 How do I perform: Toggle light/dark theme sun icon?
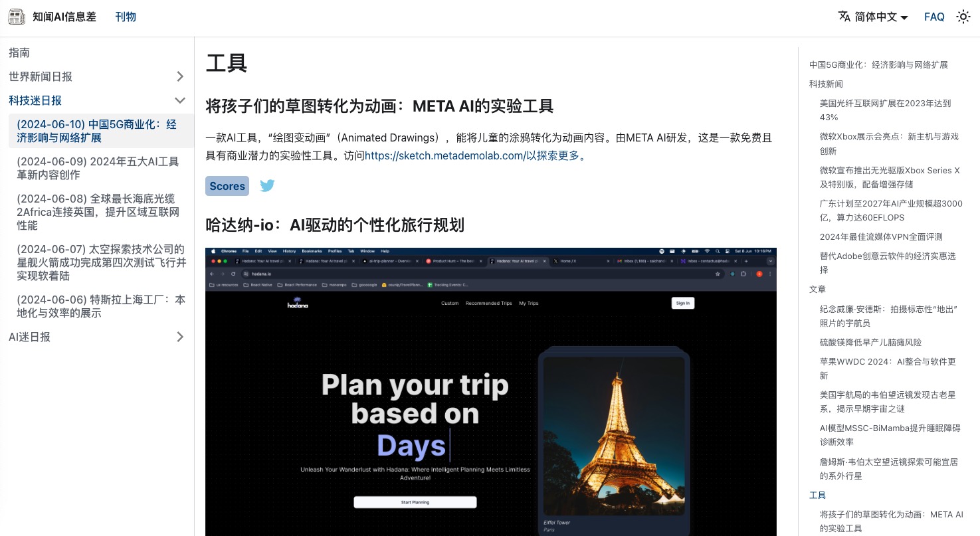pos(963,17)
